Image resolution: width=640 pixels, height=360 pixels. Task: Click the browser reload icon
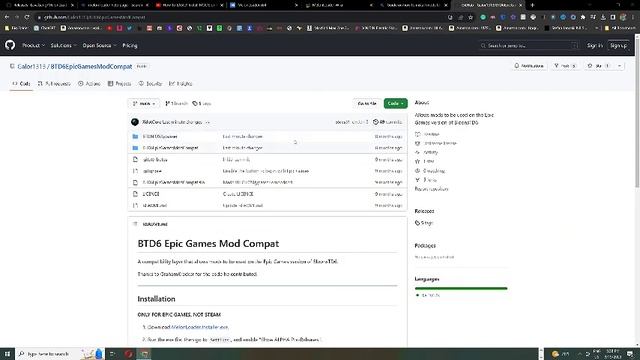pyautogui.click(x=27, y=17)
